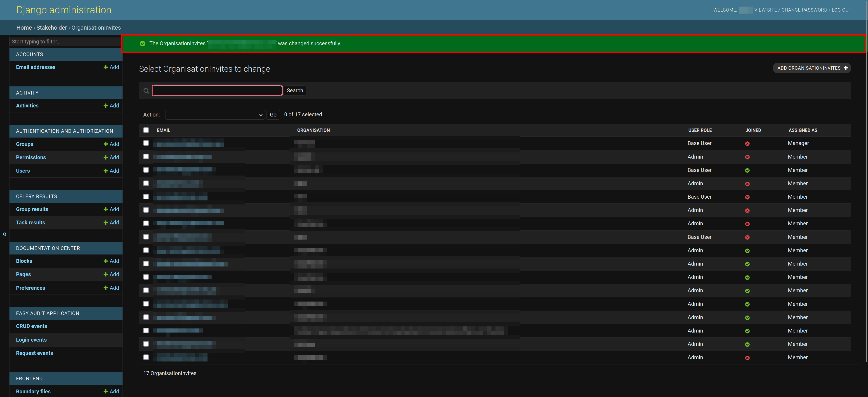Navigate to CRUD events menu item
Screen dimensions: 868x397
32,326
